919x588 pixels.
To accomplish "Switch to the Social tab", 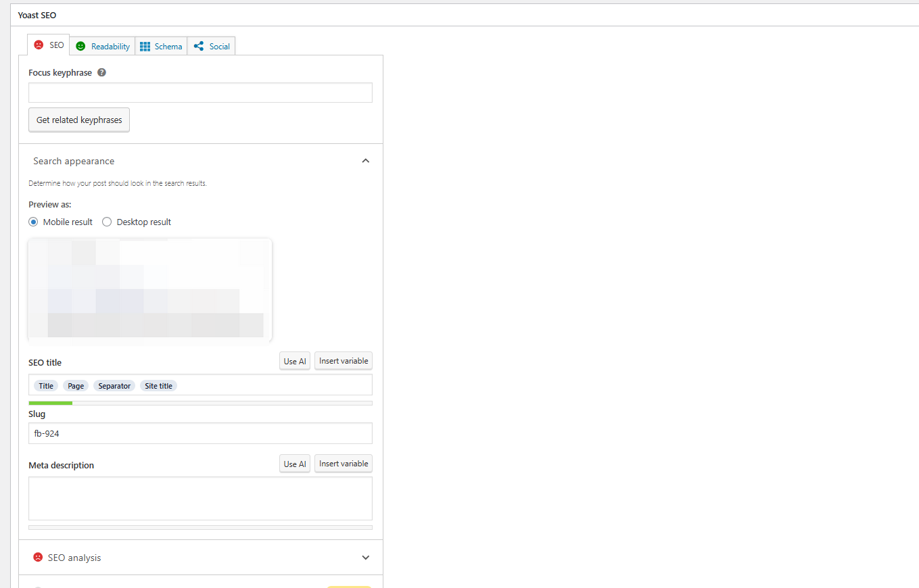I will pyautogui.click(x=212, y=47).
